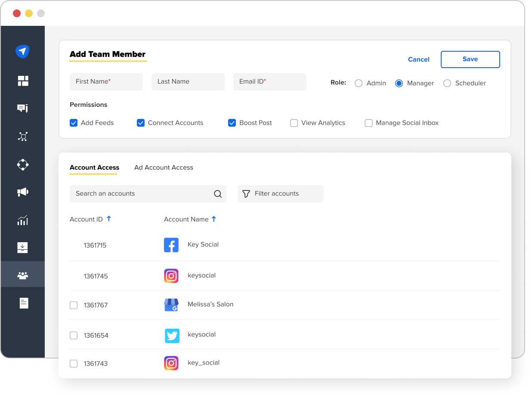Screen dimensions: 532x399
Task: Click Account ID column header
Action: 86,219
